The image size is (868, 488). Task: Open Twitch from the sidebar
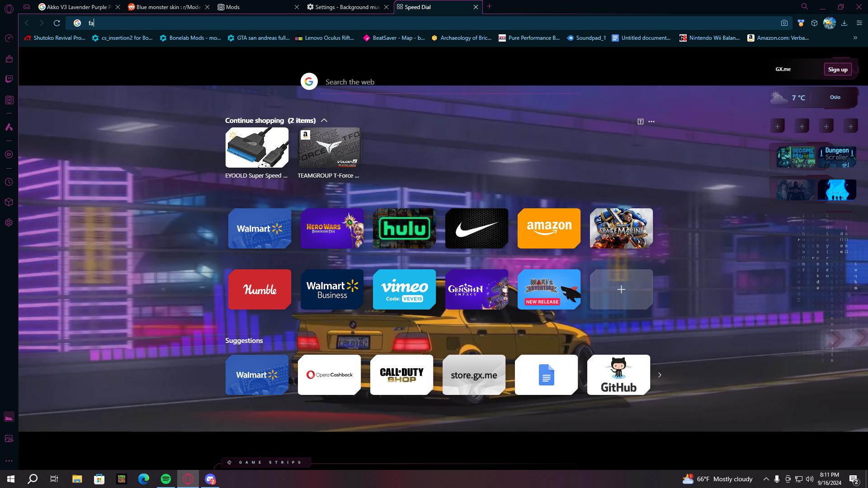(9, 79)
